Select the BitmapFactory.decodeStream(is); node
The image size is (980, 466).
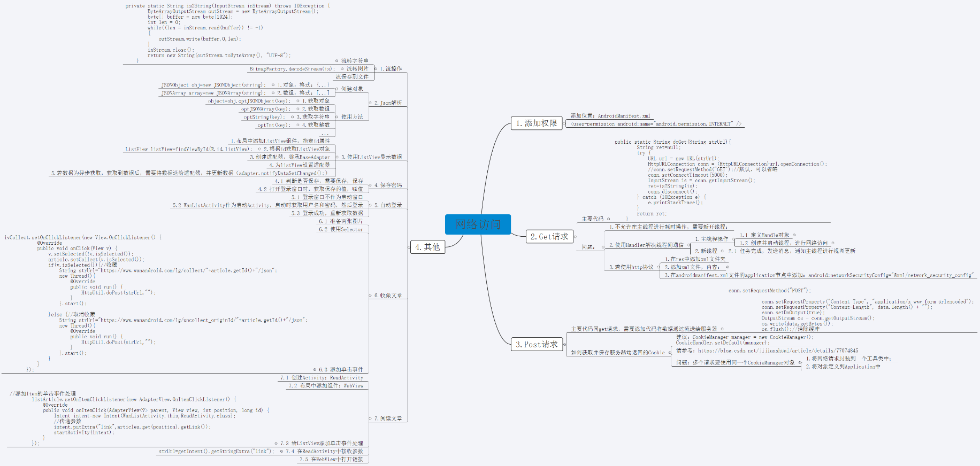click(292, 69)
